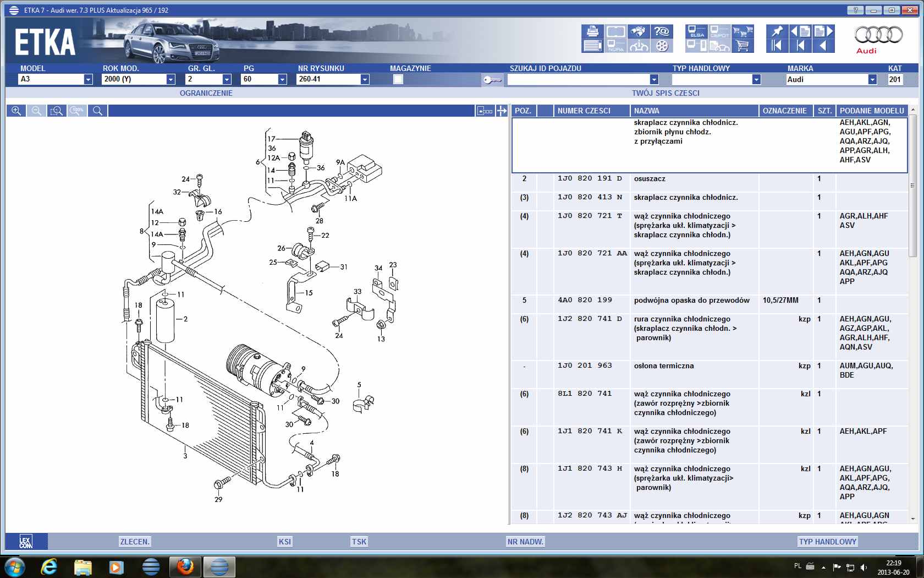Click the TSK status button

click(x=359, y=542)
